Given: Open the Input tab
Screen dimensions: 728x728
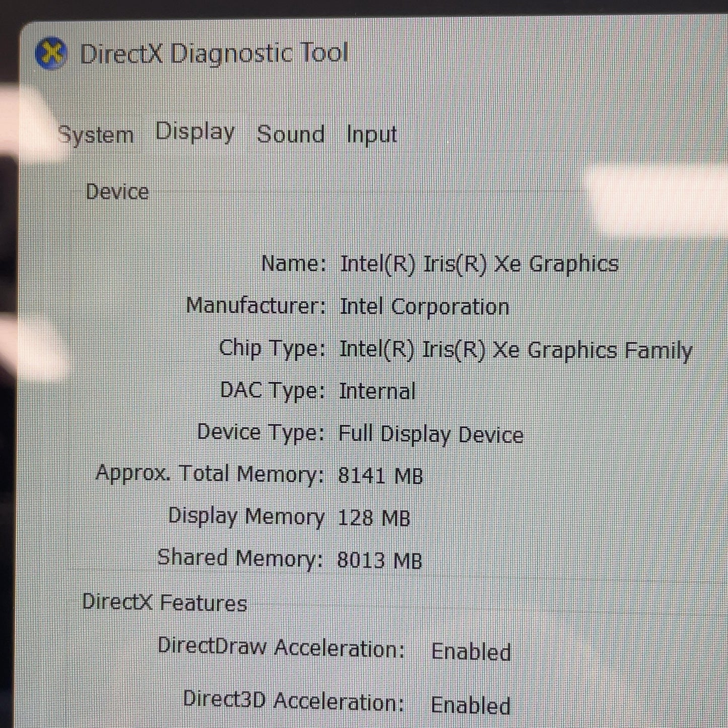Looking at the screenshot, I should (372, 135).
